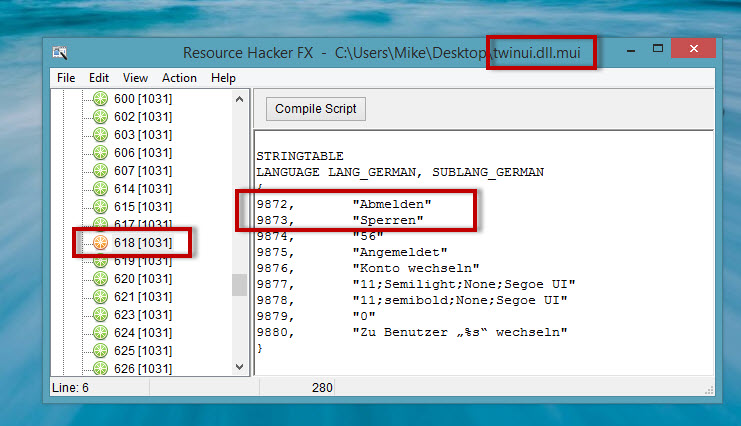
Task: Select tree item 625 [1031] label
Action: coord(143,350)
